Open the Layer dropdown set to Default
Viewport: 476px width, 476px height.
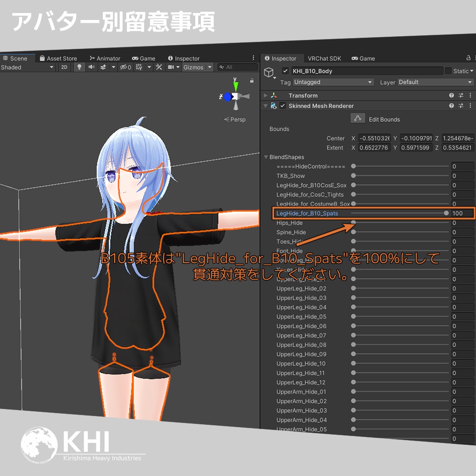point(435,82)
